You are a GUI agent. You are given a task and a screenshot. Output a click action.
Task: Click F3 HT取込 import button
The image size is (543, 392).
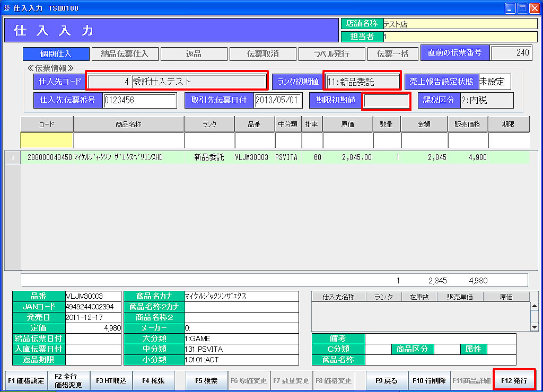click(111, 380)
